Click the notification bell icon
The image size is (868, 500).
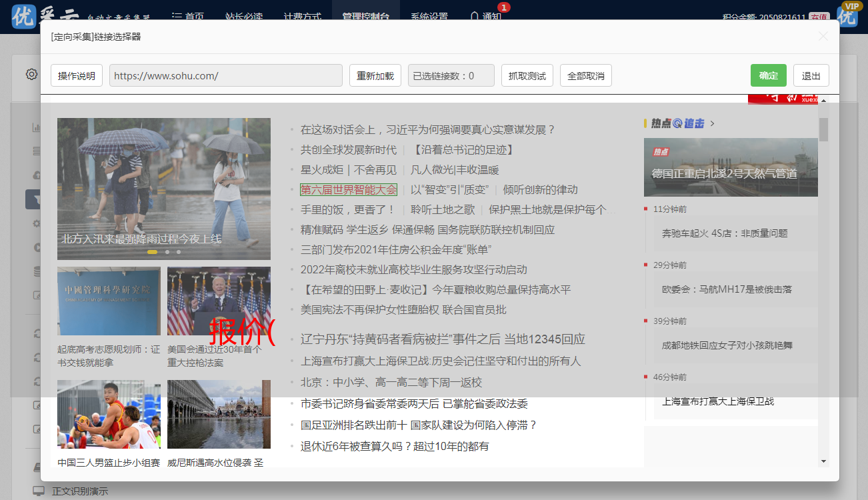pyautogui.click(x=474, y=16)
